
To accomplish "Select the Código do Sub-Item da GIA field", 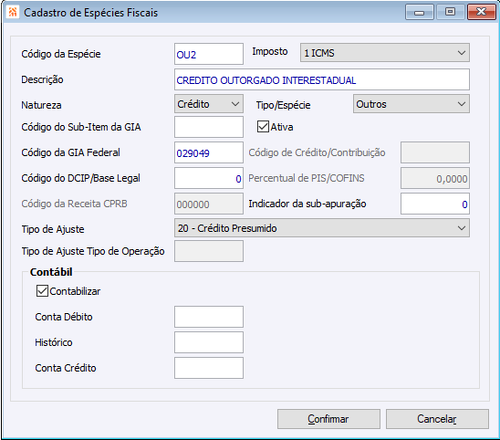I will pos(209,127).
